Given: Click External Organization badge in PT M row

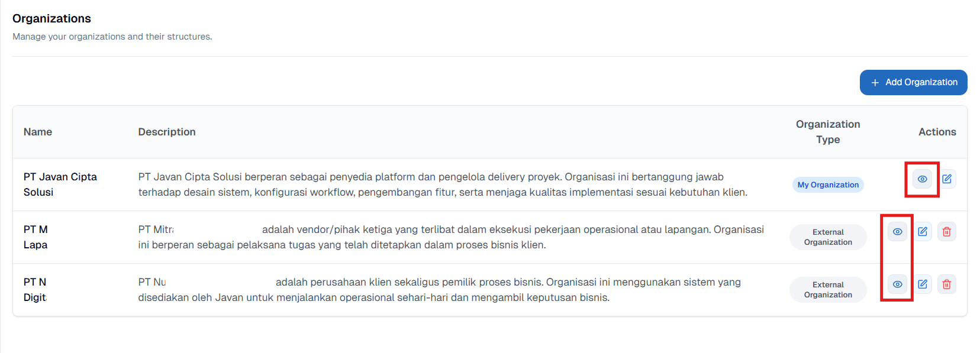Looking at the screenshot, I should point(828,237).
